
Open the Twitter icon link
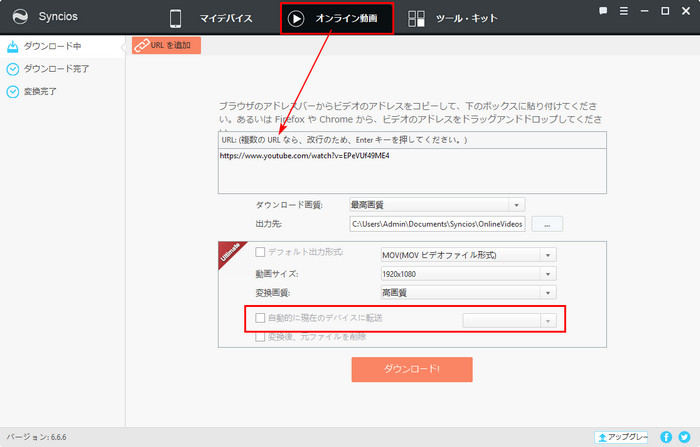point(684,437)
